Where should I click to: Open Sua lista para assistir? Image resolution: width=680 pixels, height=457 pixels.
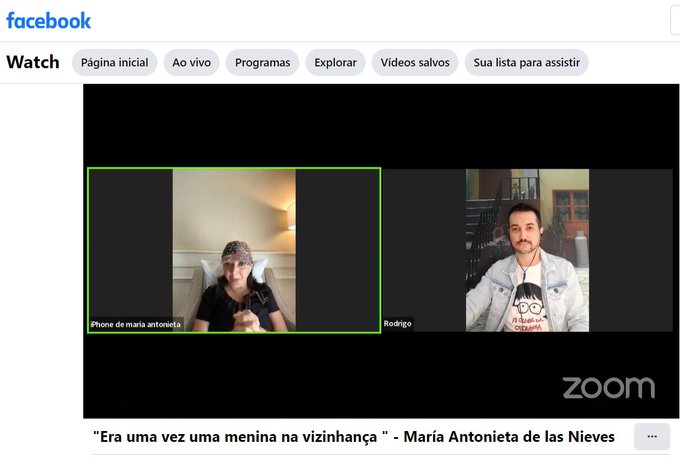526,62
